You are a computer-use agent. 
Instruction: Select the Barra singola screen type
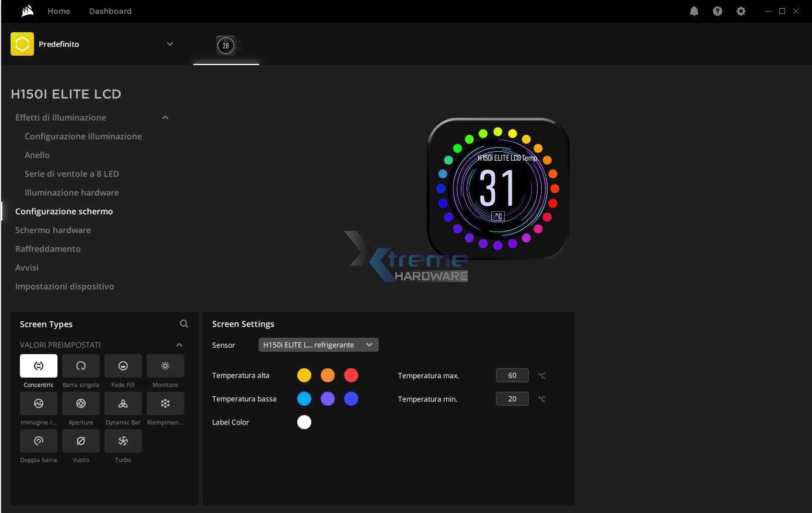[x=81, y=366]
